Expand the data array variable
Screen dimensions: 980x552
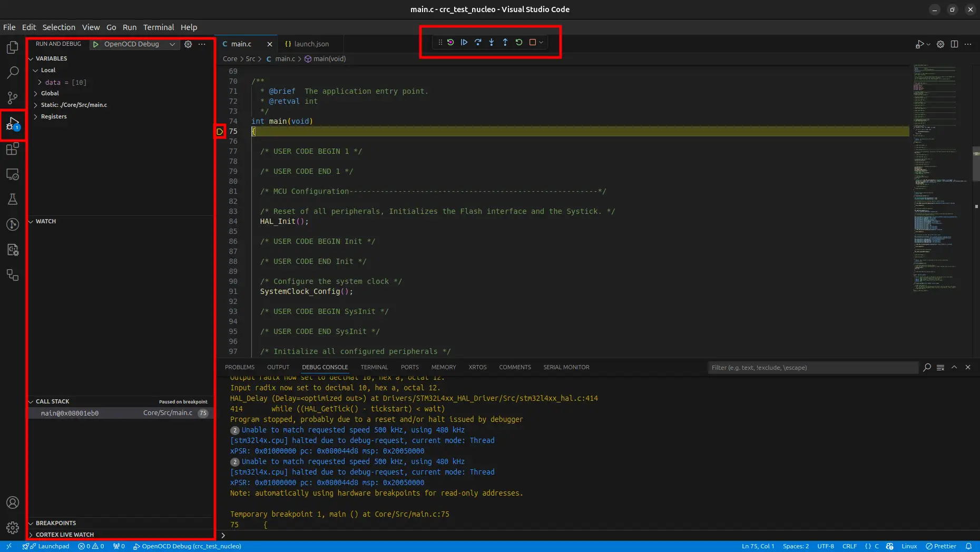pos(40,82)
